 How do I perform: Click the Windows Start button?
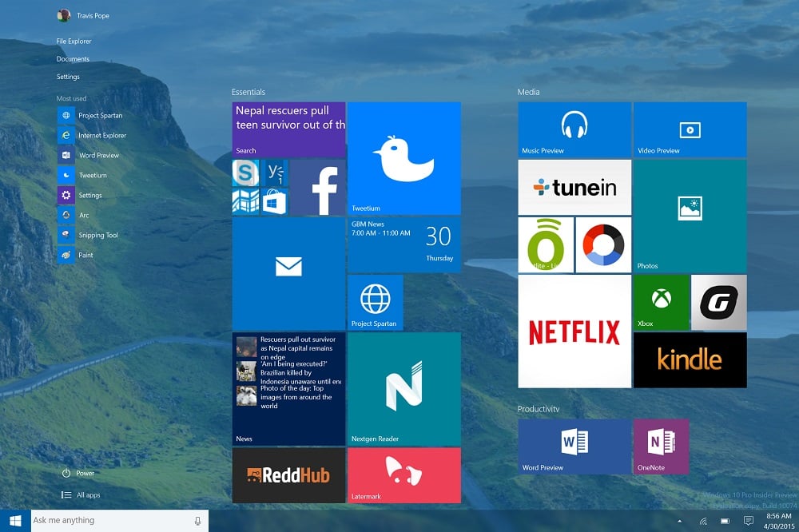[15, 521]
